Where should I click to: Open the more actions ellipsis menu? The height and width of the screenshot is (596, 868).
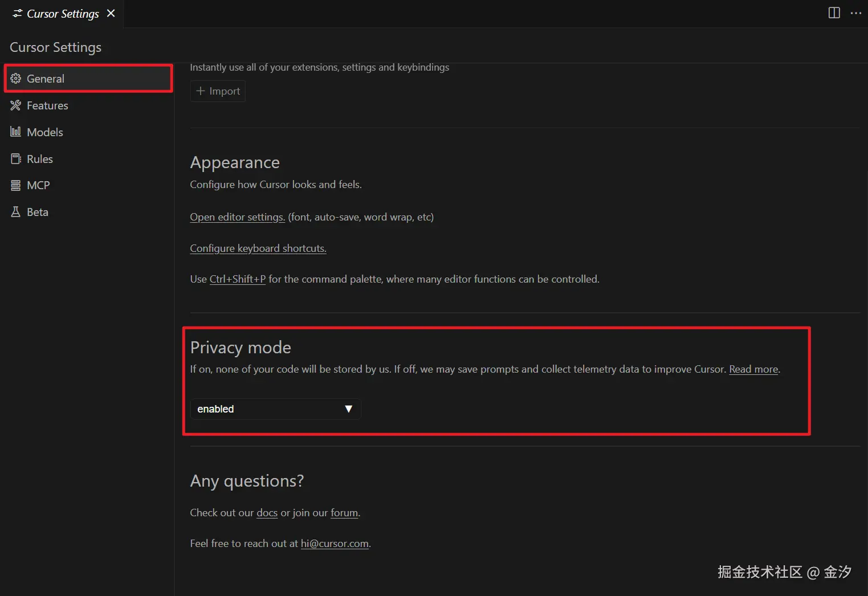click(x=855, y=13)
